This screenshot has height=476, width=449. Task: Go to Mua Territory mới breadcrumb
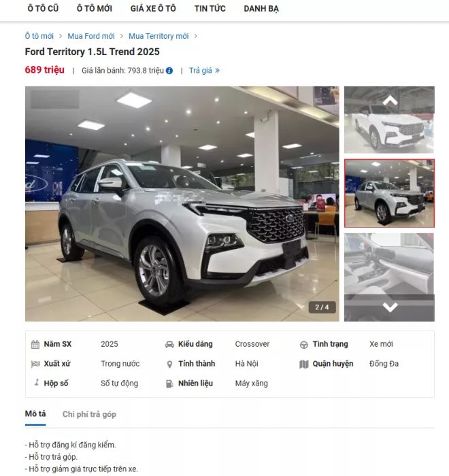click(x=159, y=36)
